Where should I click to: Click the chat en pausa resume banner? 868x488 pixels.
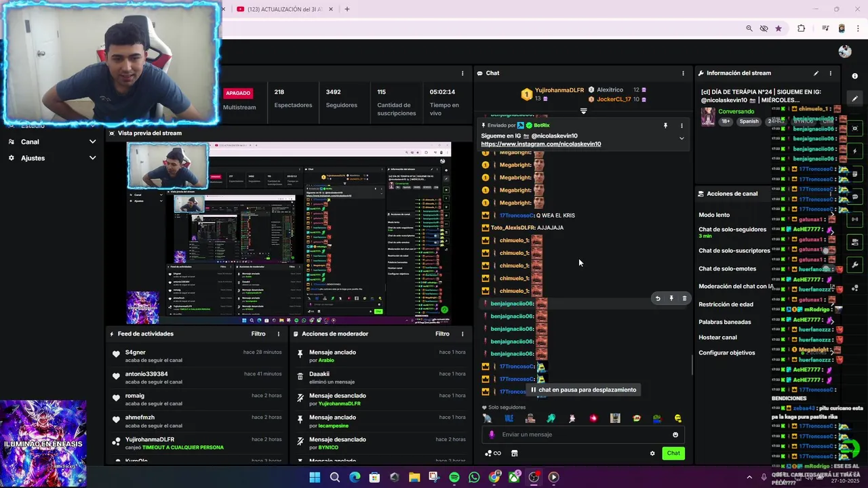coord(583,390)
